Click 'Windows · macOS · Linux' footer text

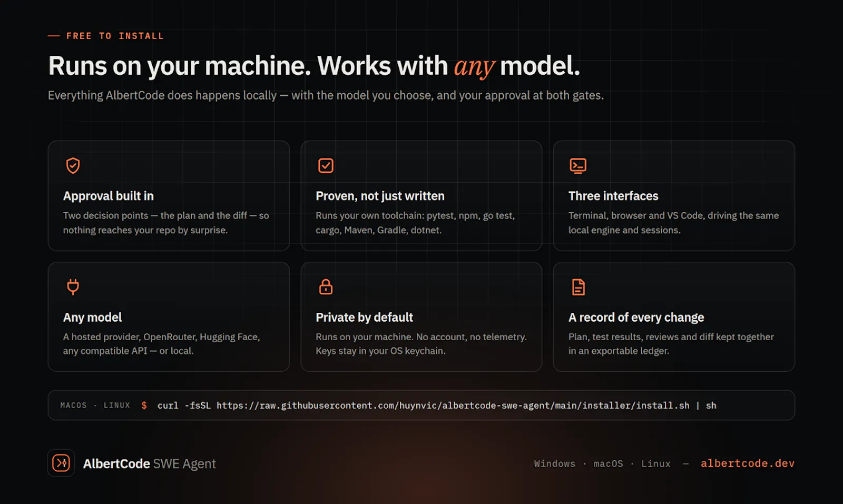[602, 463]
